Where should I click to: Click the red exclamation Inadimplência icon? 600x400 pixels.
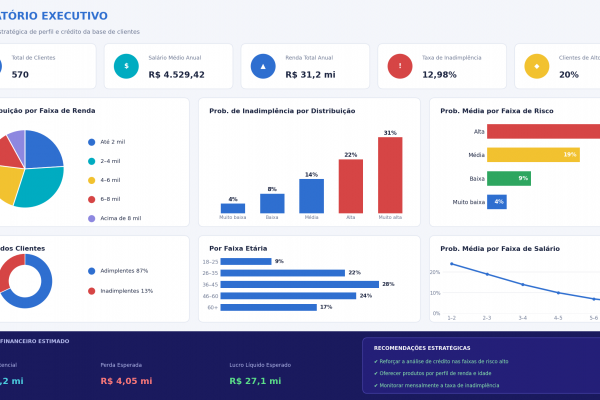click(x=400, y=66)
